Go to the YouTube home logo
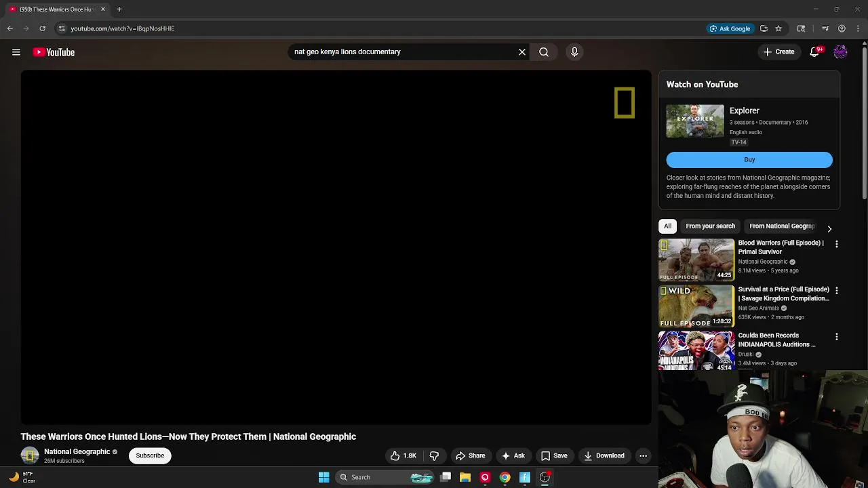Image resolution: width=868 pixels, height=488 pixels. point(54,52)
